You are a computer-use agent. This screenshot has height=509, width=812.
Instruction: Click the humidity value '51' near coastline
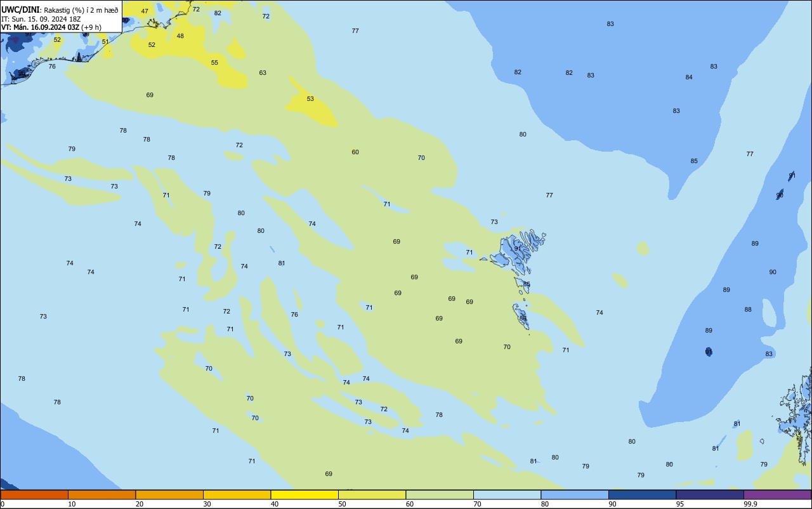point(105,42)
